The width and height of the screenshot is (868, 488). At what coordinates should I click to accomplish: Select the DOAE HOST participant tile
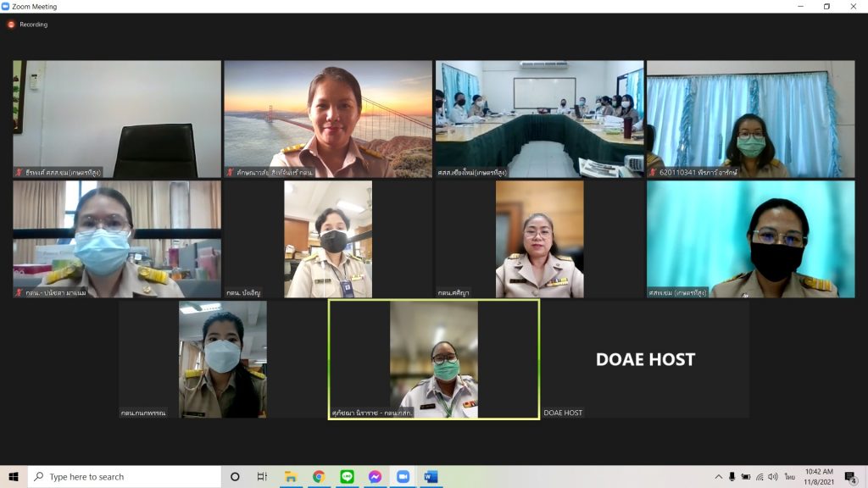click(x=645, y=359)
